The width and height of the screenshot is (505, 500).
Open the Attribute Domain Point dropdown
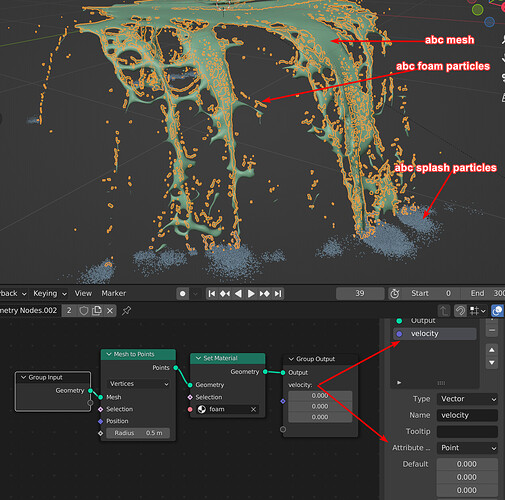pyautogui.click(x=467, y=448)
